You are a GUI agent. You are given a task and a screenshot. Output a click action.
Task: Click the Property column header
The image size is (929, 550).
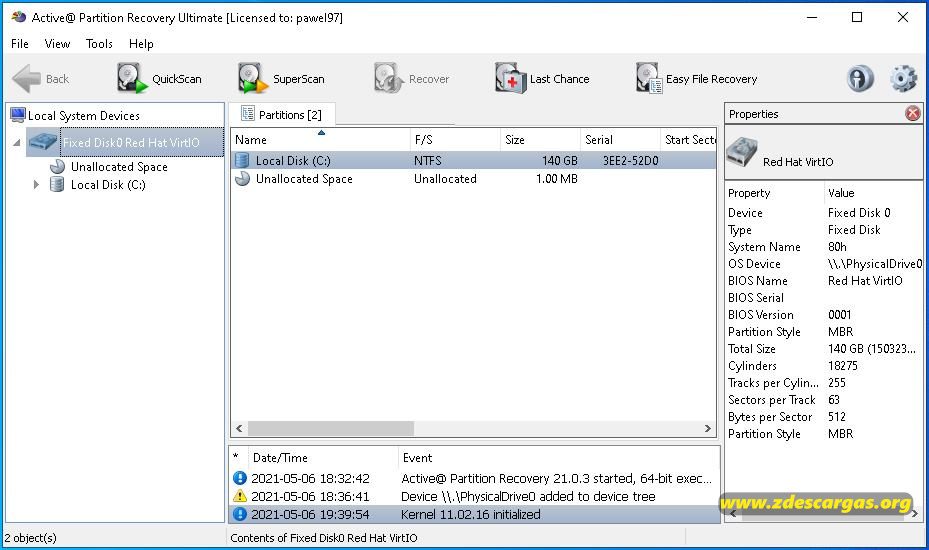[775, 193]
